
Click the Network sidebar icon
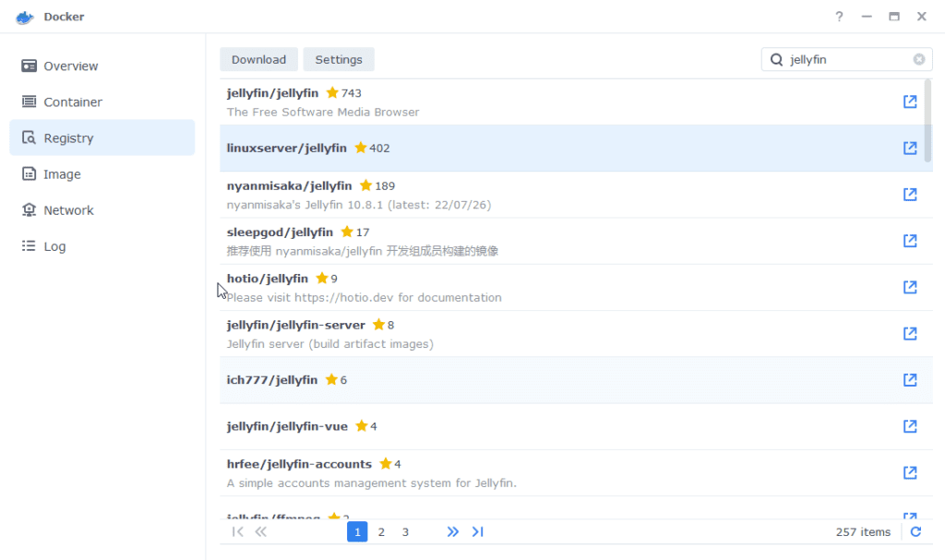point(29,210)
